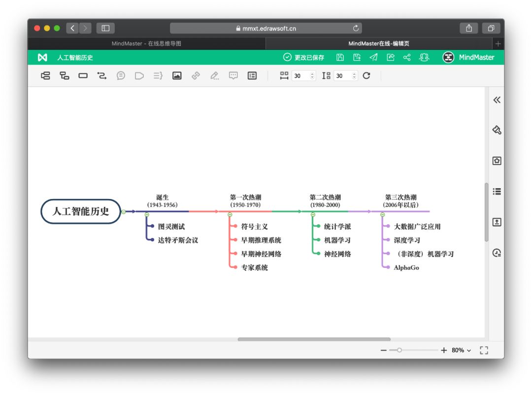Use Save As icon in green bar
The image size is (532, 395).
pyautogui.click(x=357, y=57)
